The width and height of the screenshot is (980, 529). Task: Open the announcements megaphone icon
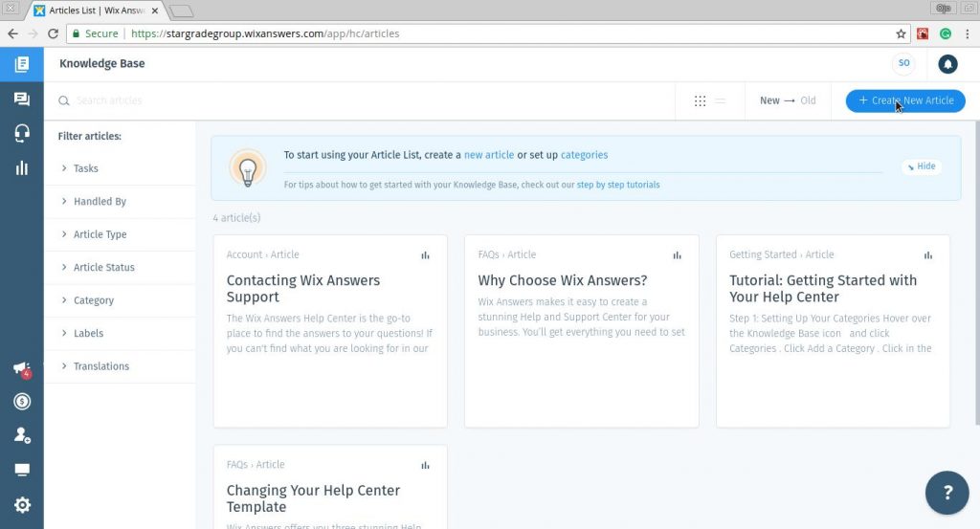[22, 368]
